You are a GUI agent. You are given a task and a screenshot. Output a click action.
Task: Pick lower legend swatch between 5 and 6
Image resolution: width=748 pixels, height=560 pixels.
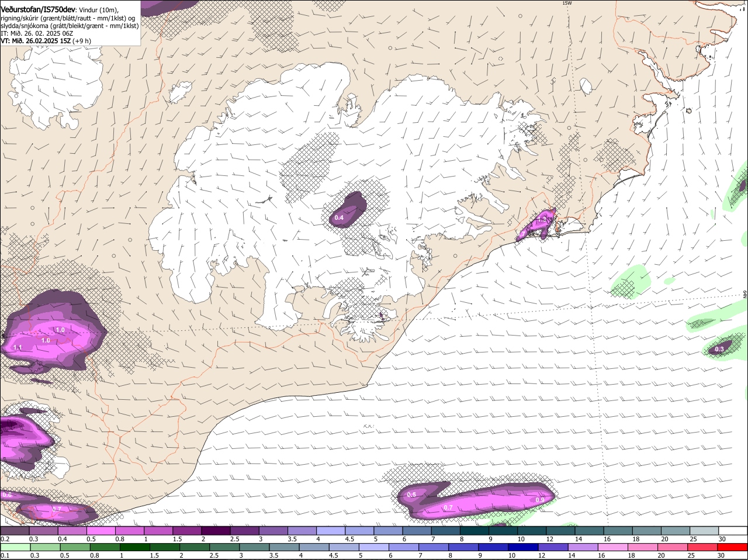point(375,547)
